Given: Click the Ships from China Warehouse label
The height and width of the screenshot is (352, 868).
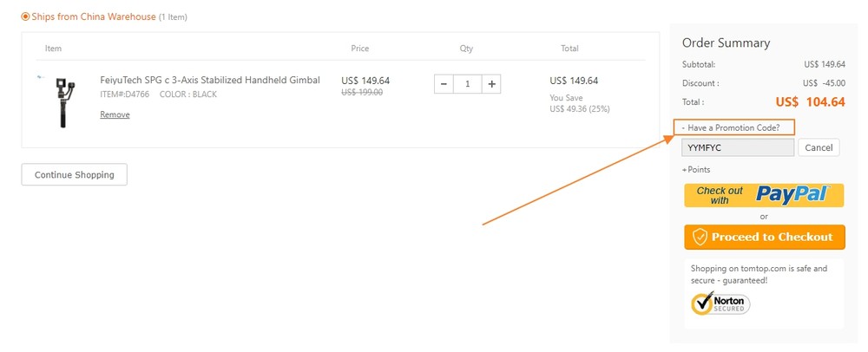Looking at the screenshot, I should click(x=94, y=16).
